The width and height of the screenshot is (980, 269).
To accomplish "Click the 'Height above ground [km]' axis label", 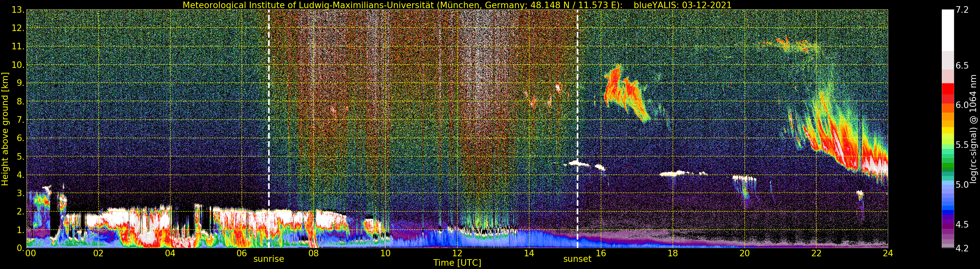I will 5,129.
